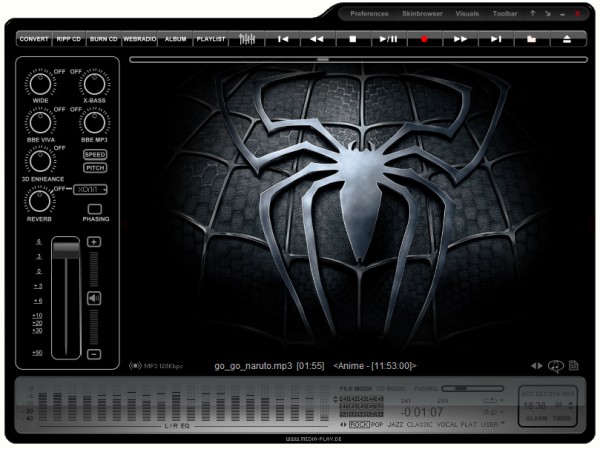Open the reverb preset dropdown

[x=90, y=189]
